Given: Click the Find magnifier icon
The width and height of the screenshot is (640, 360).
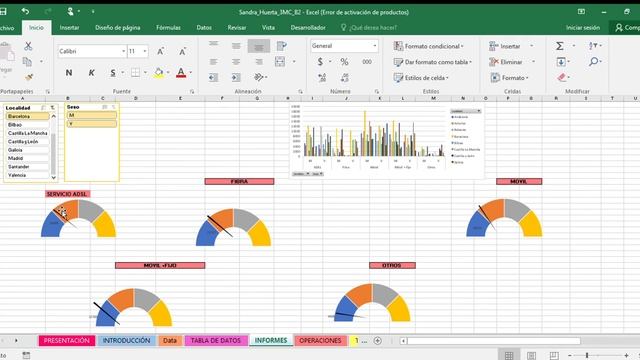Looking at the screenshot, I should pyautogui.click(x=593, y=62).
